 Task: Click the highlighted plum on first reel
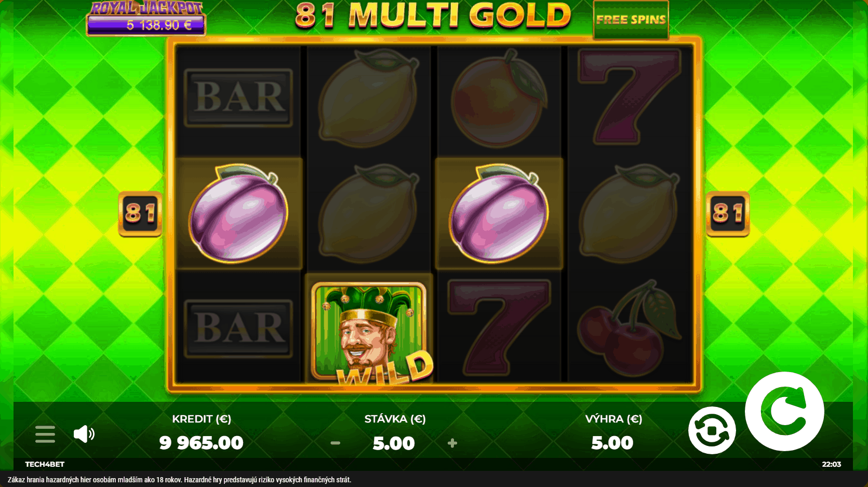coord(239,214)
